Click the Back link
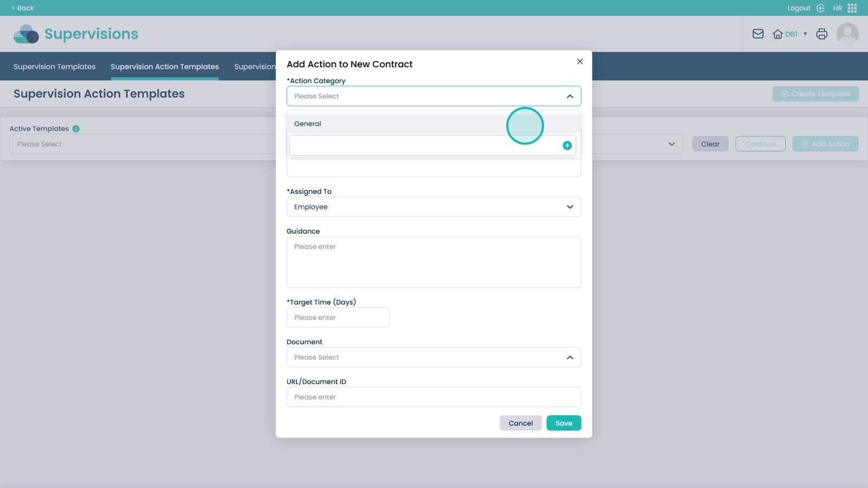868x488 pixels. [23, 8]
